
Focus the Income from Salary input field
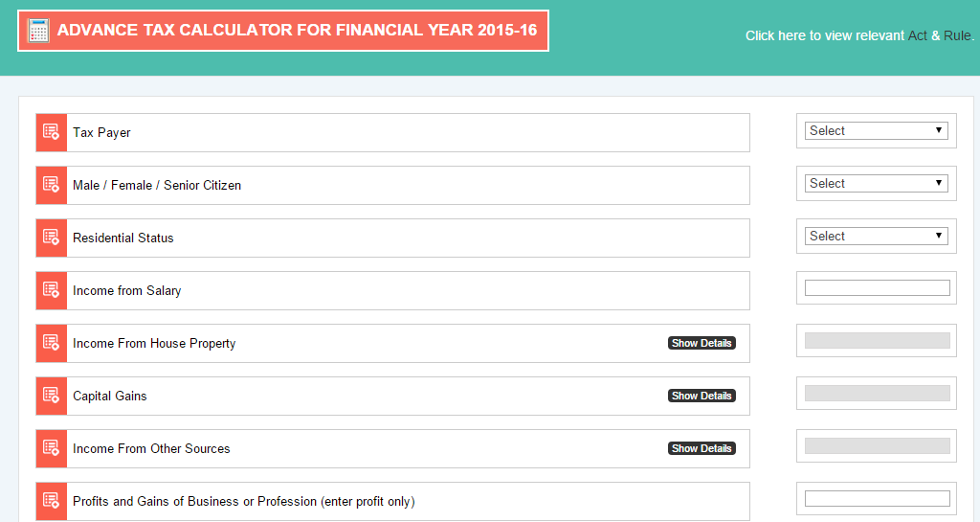coord(877,288)
